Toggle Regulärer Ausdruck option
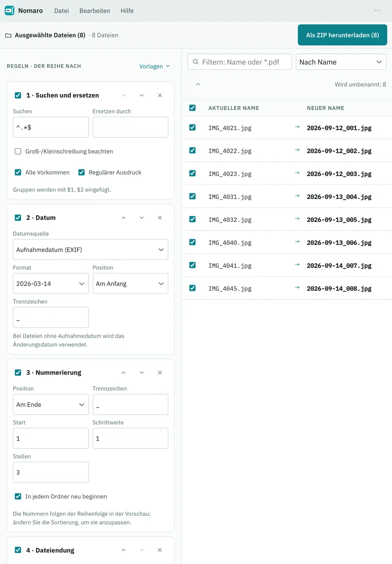Image resolution: width=392 pixels, height=564 pixels. [x=82, y=172]
